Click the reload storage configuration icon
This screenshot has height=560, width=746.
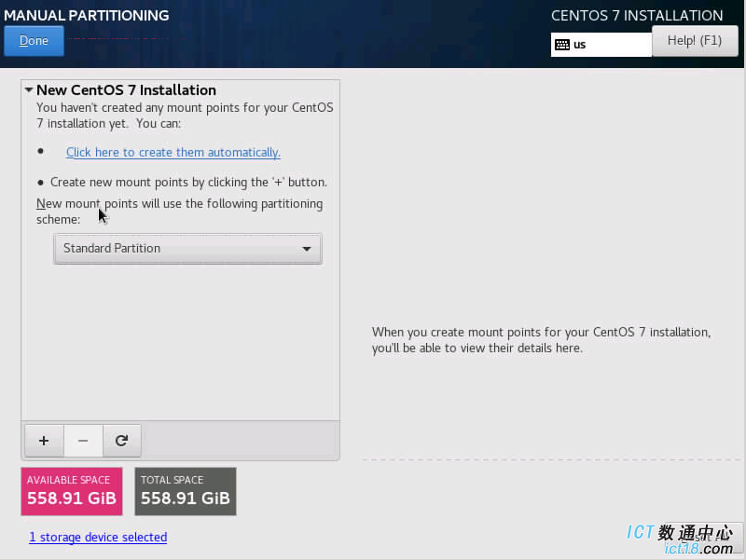point(122,441)
